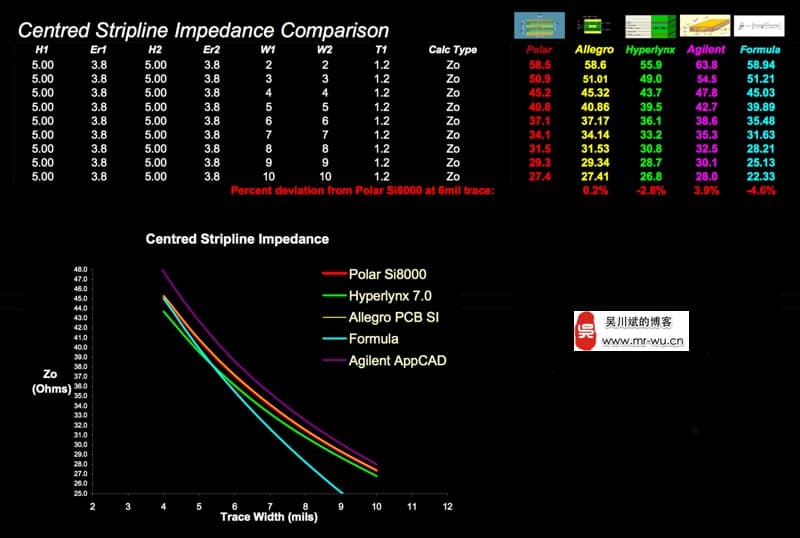Select the Centred Stripline Impedance chart title
The image size is (800, 538).
[237, 239]
